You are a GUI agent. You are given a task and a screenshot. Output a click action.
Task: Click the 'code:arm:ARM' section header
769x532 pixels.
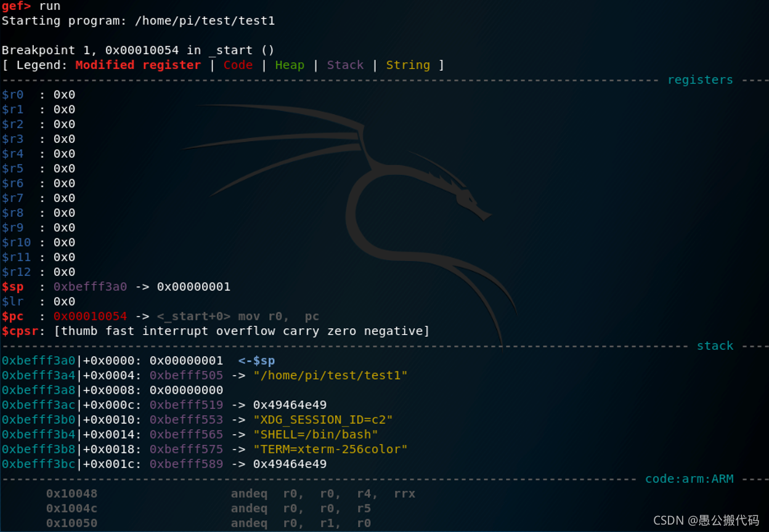(x=689, y=479)
